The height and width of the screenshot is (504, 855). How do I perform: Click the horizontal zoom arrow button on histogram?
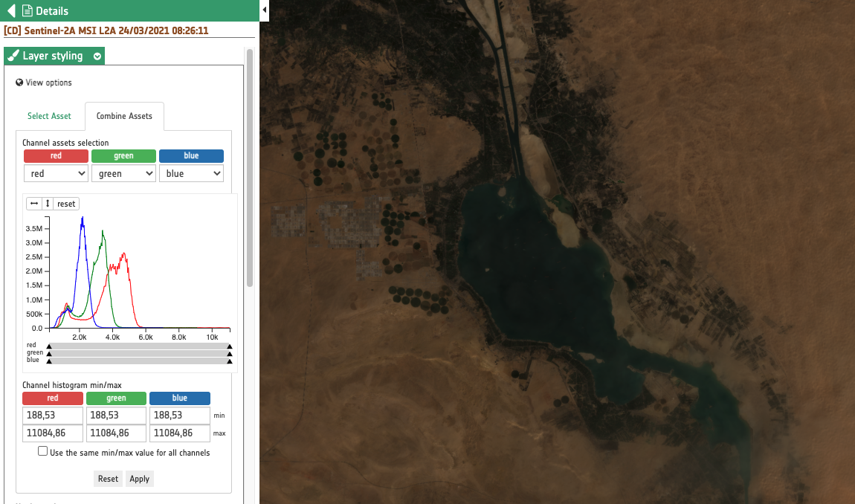[34, 204]
